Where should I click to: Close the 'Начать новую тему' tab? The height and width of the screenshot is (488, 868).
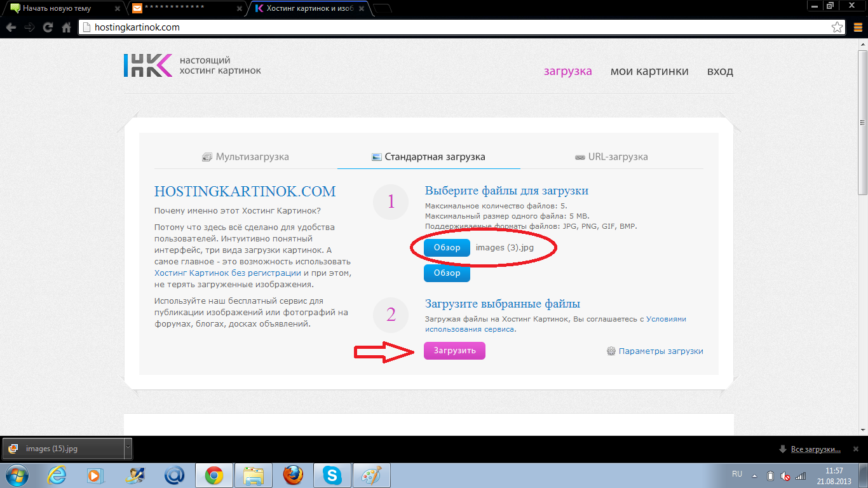(x=116, y=9)
